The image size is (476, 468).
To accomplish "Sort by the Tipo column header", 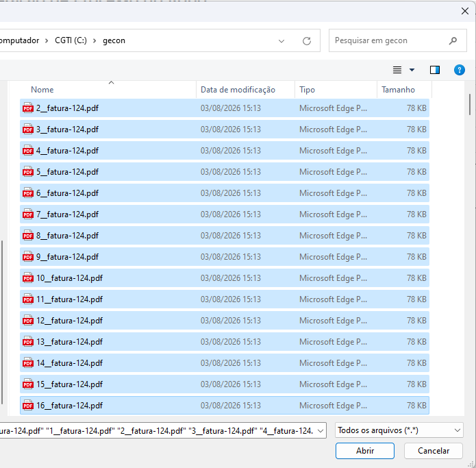I will 336,90.
